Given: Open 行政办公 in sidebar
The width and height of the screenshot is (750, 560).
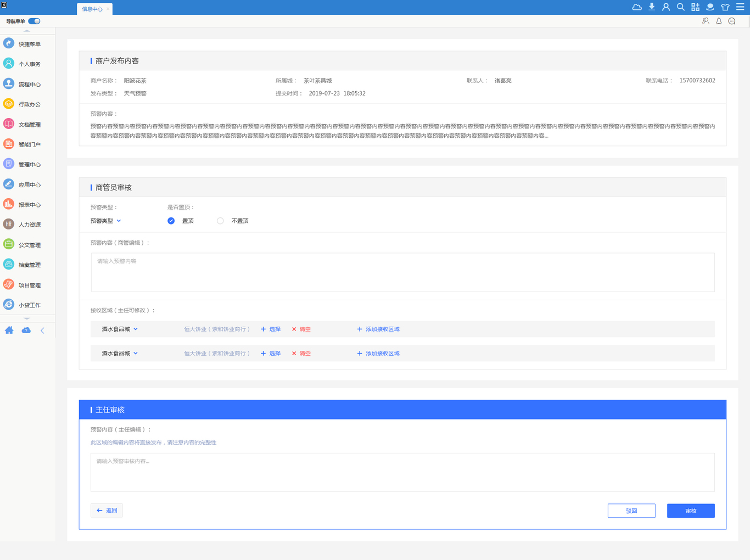Looking at the screenshot, I should [x=23, y=104].
